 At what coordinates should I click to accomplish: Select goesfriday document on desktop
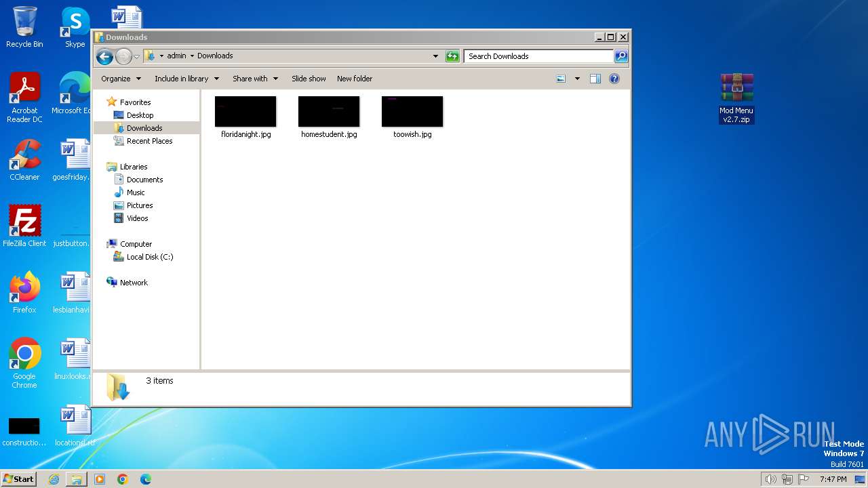pyautogui.click(x=72, y=160)
